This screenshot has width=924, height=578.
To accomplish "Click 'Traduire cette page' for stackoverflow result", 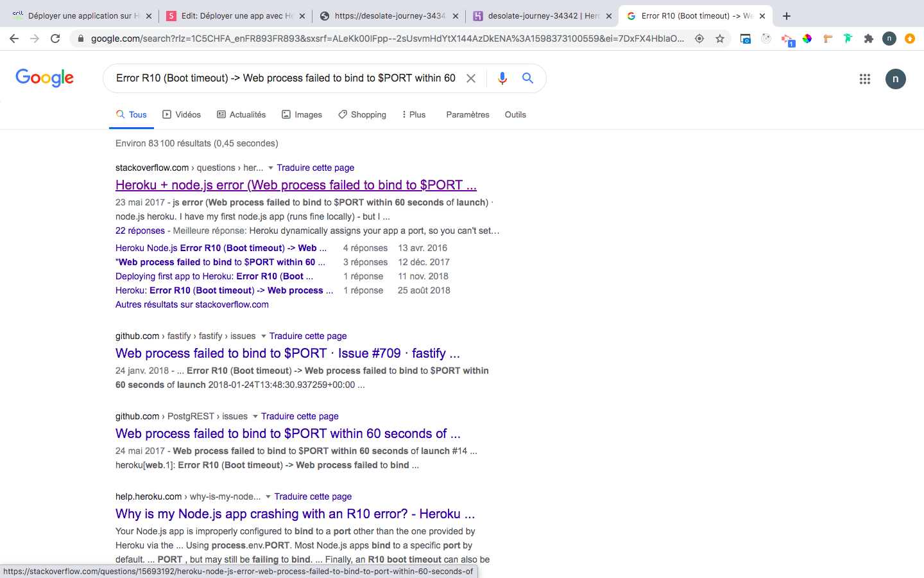I will coord(315,168).
